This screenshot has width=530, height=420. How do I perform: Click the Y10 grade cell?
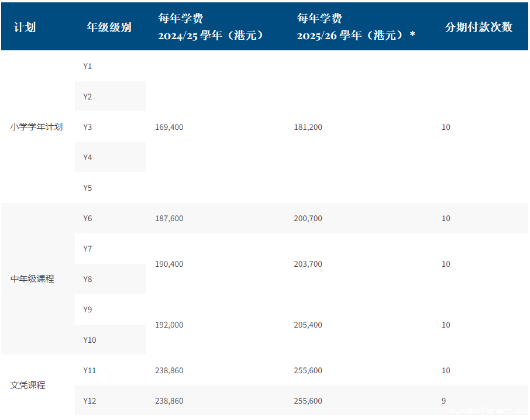point(90,340)
